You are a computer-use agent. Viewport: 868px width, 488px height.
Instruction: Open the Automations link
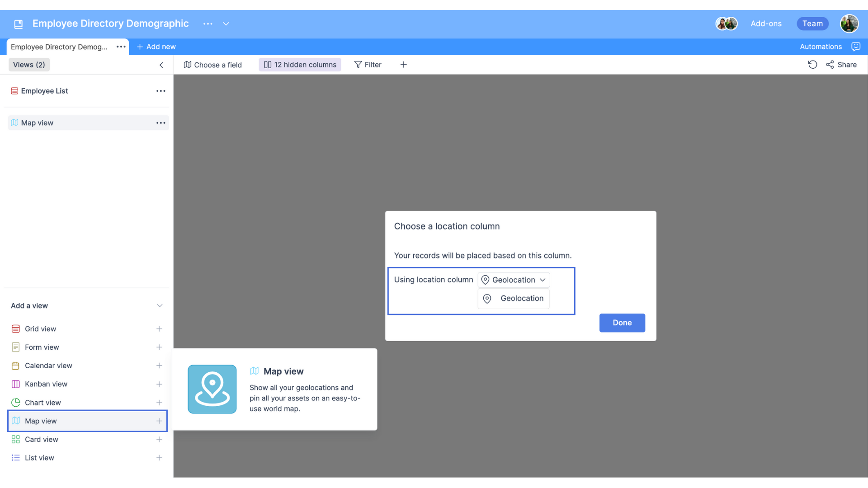click(821, 47)
